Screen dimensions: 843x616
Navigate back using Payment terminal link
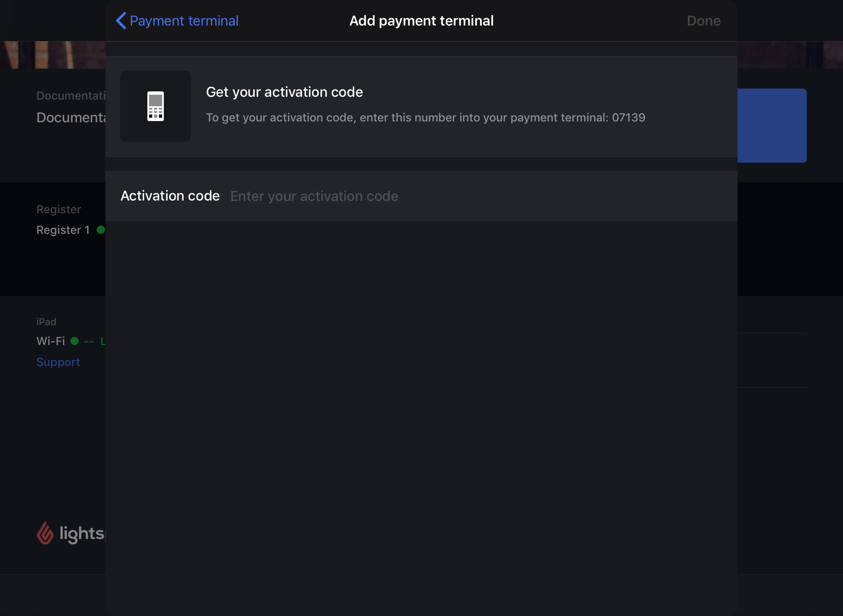[184, 21]
